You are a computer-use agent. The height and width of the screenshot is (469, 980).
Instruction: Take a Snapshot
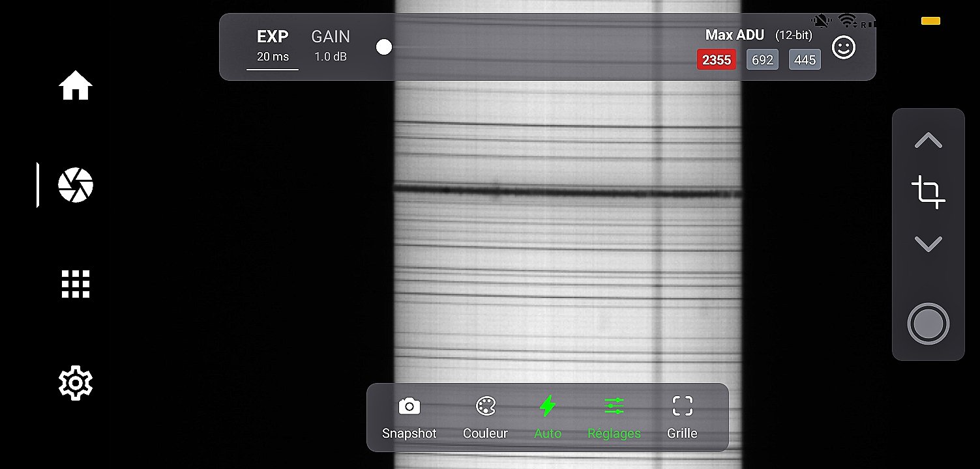coord(409,418)
